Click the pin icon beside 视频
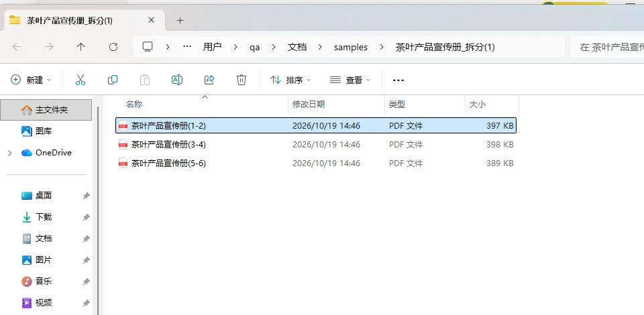 coord(86,303)
